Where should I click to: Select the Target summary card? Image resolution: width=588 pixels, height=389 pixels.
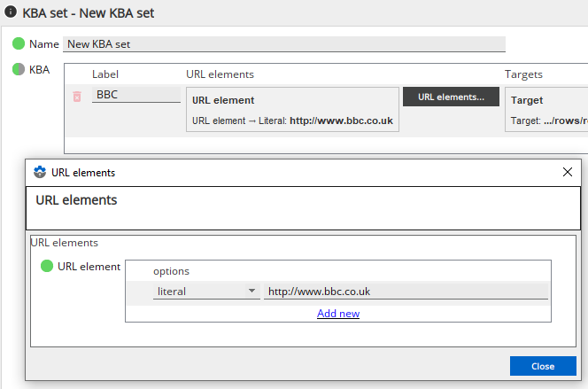pyautogui.click(x=546, y=110)
